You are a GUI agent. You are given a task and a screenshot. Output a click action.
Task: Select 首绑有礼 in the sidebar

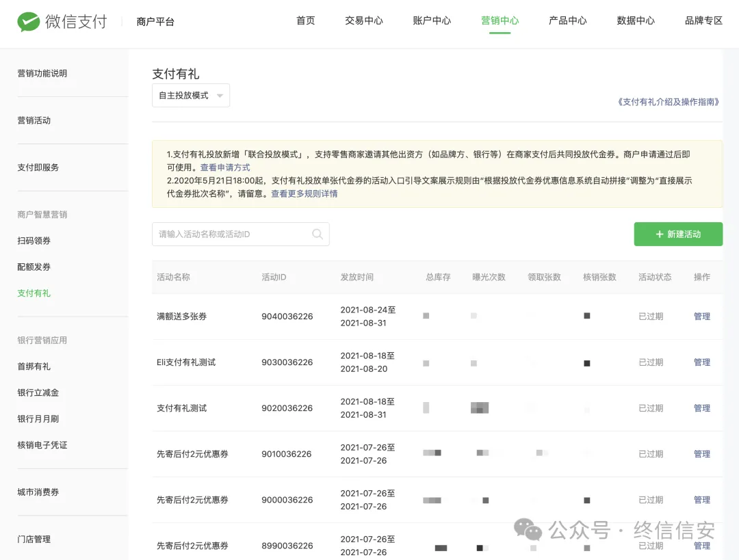(x=34, y=365)
